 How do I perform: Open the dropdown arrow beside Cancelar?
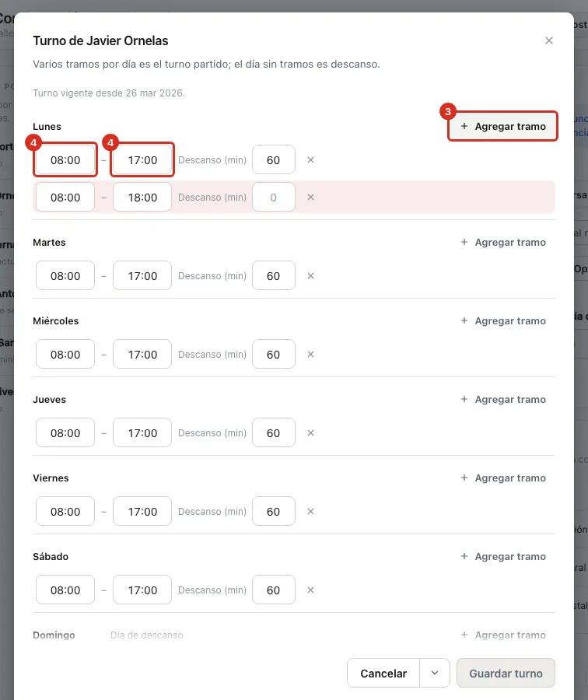[x=435, y=673]
